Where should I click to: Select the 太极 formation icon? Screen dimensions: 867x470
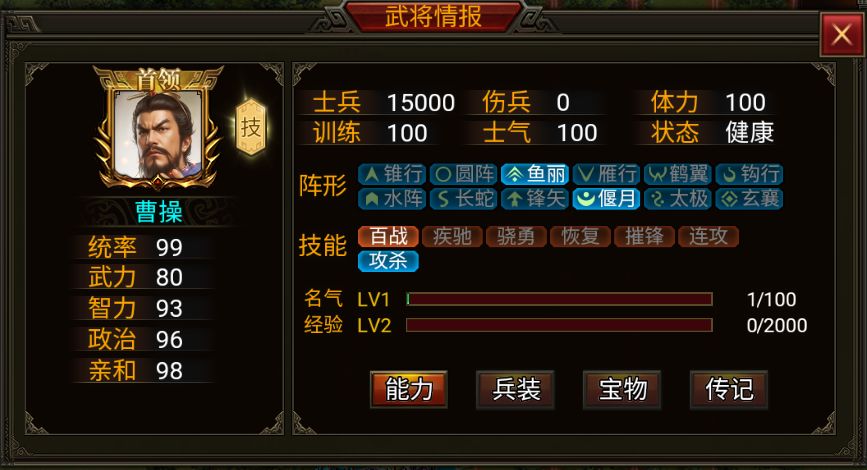(678, 199)
